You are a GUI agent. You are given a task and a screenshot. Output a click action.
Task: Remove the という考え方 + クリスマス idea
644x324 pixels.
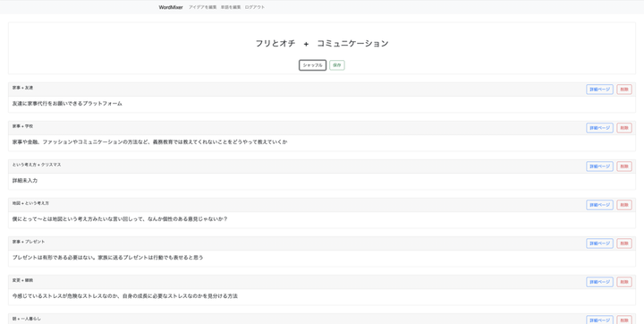[x=624, y=166]
